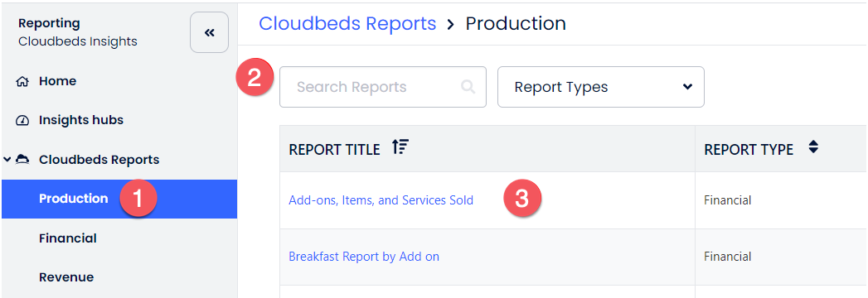The width and height of the screenshot is (868, 298).
Task: Open the Breakfast Report by Add on
Action: click(x=364, y=257)
